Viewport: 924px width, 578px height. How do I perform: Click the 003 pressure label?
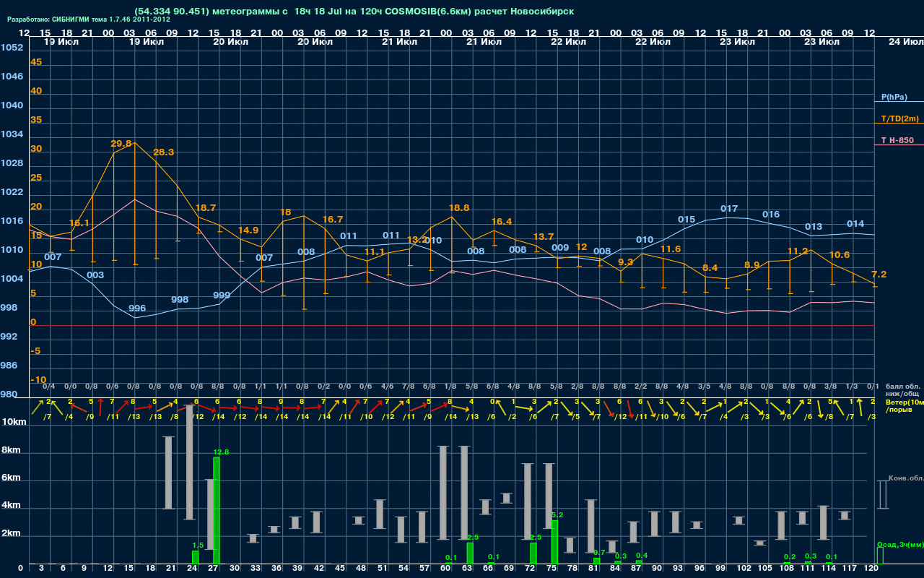(x=95, y=275)
